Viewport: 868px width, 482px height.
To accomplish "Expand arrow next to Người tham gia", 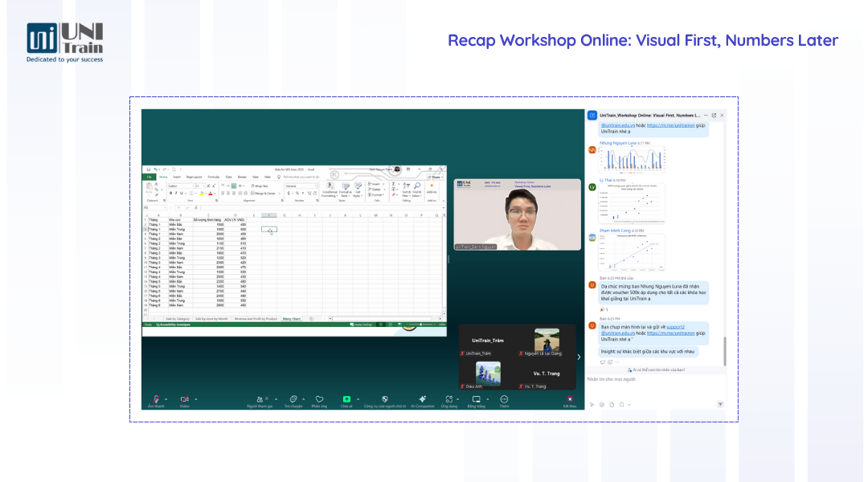I will (x=276, y=399).
